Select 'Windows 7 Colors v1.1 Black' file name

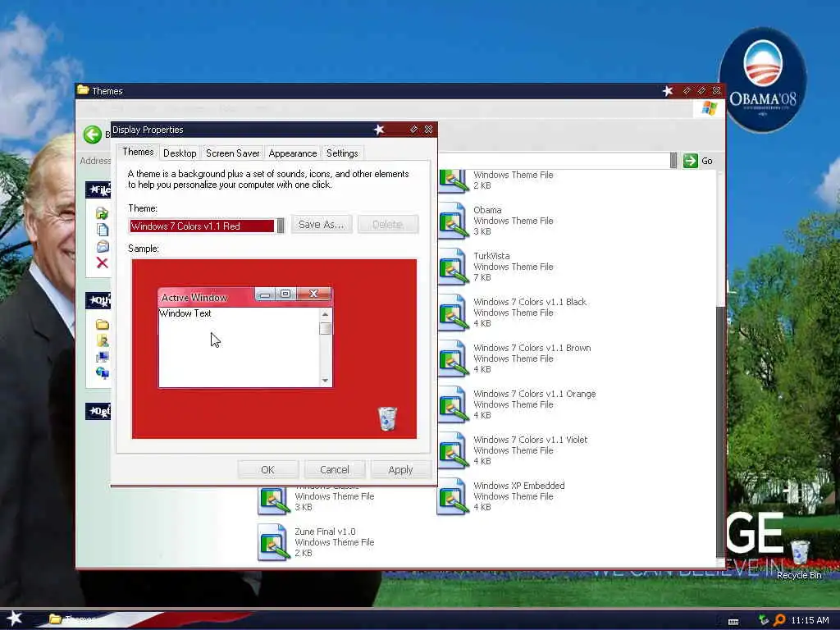click(x=530, y=302)
